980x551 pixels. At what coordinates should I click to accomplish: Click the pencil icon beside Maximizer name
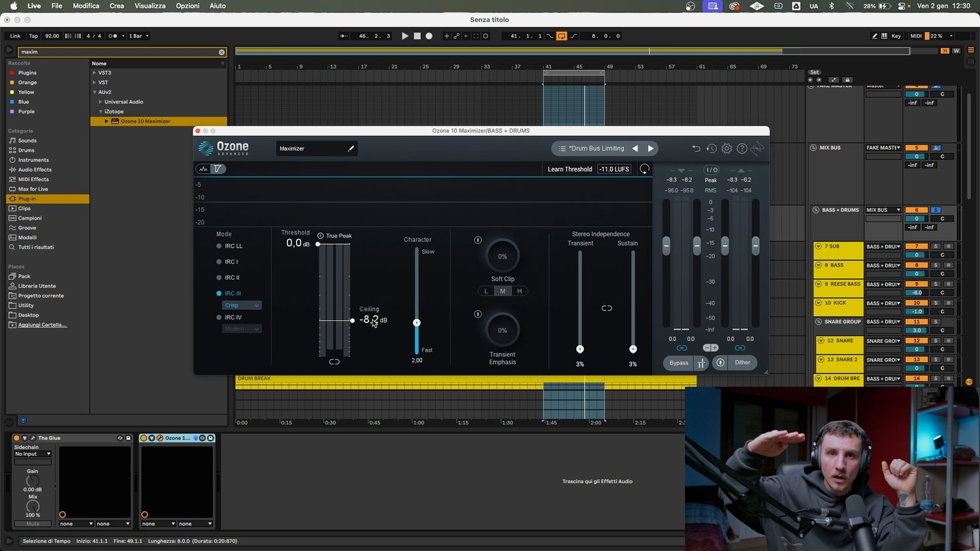click(351, 148)
